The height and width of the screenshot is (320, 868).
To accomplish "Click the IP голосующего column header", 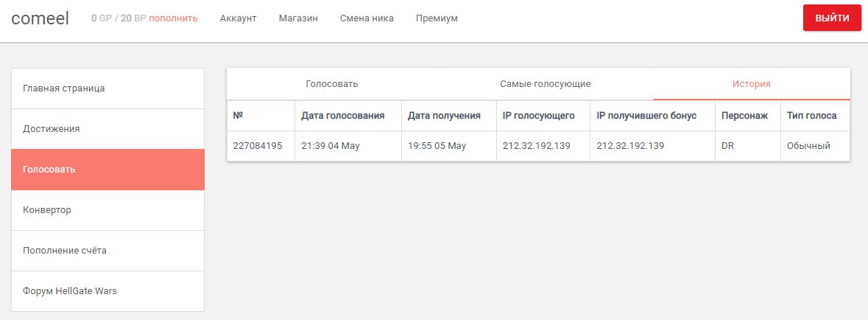I will point(539,116).
